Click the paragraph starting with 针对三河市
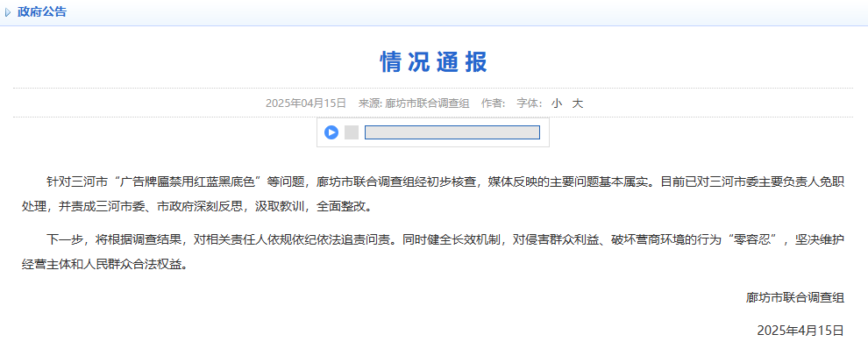 coord(433,195)
